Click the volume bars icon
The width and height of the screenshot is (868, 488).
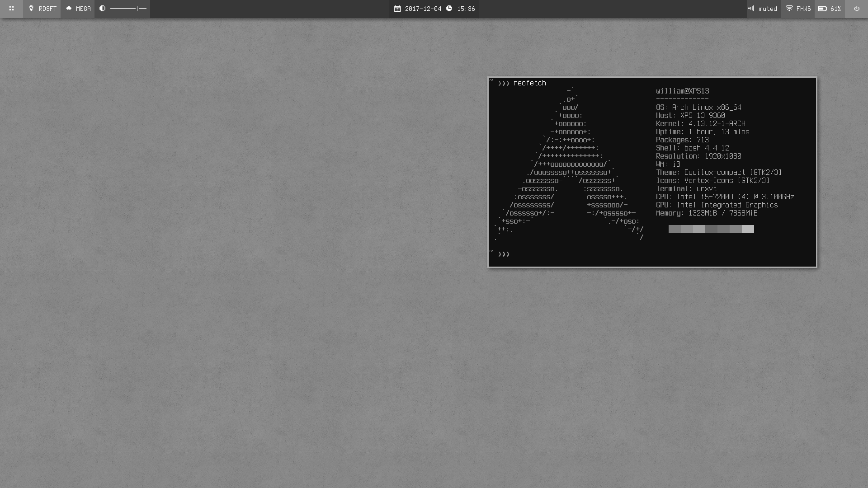coord(751,9)
